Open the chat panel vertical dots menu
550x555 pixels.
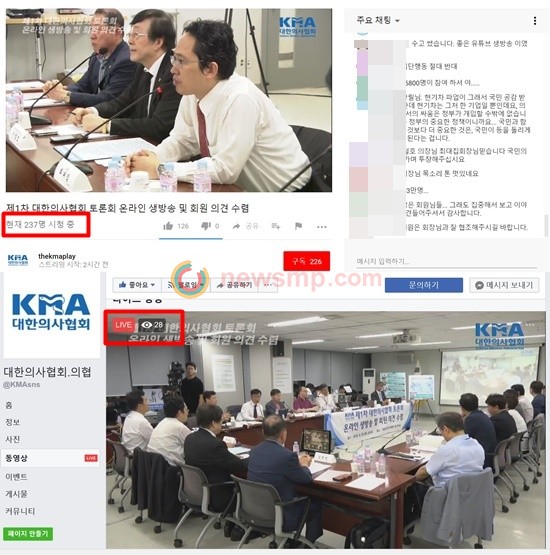pyautogui.click(x=535, y=21)
